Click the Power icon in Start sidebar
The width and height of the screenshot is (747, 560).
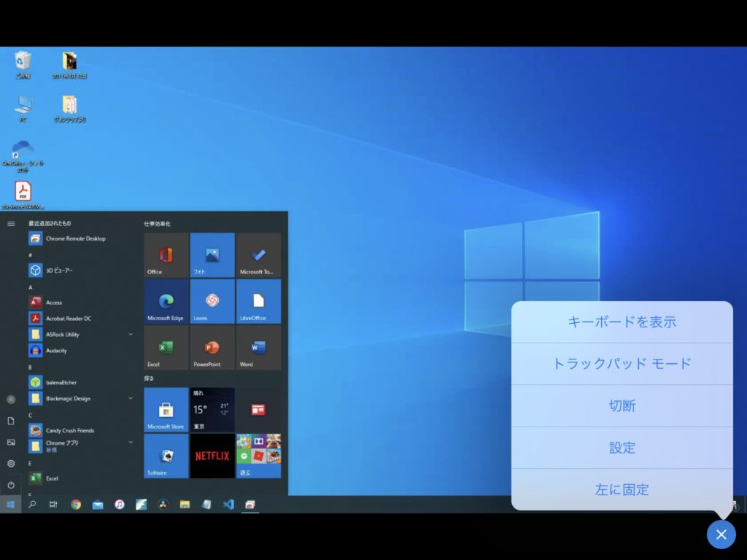(x=11, y=485)
